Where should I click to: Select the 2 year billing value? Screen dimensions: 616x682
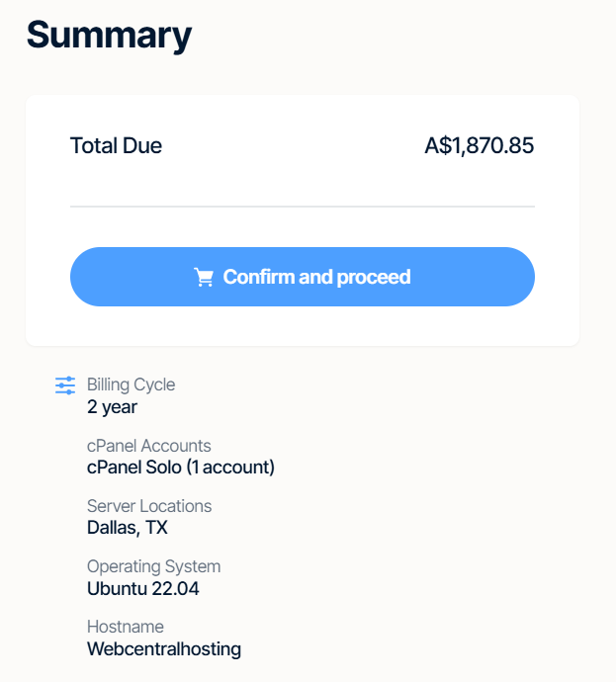click(112, 406)
